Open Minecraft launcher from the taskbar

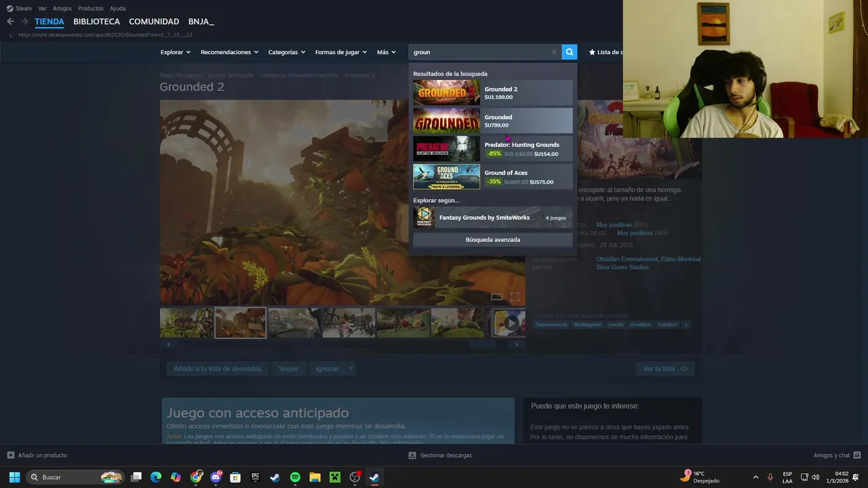coord(334,477)
